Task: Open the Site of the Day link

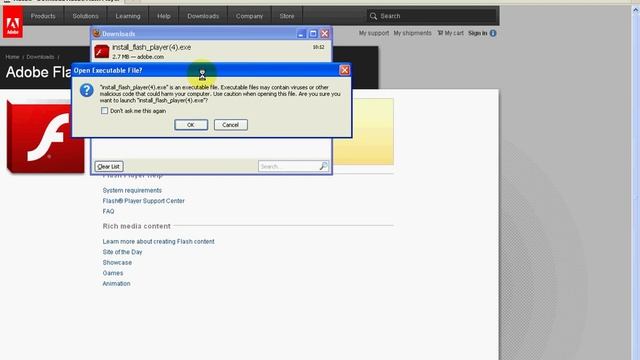Action: 122,252
